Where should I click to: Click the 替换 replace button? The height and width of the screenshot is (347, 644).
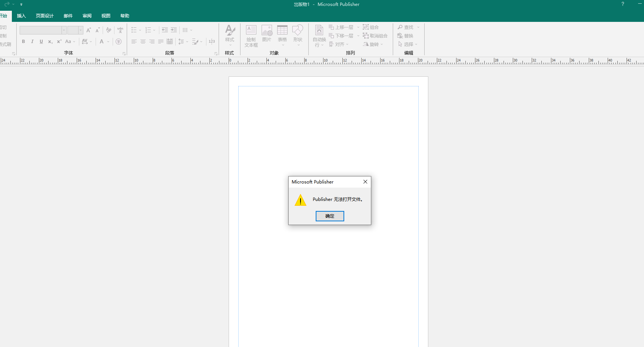coord(405,36)
